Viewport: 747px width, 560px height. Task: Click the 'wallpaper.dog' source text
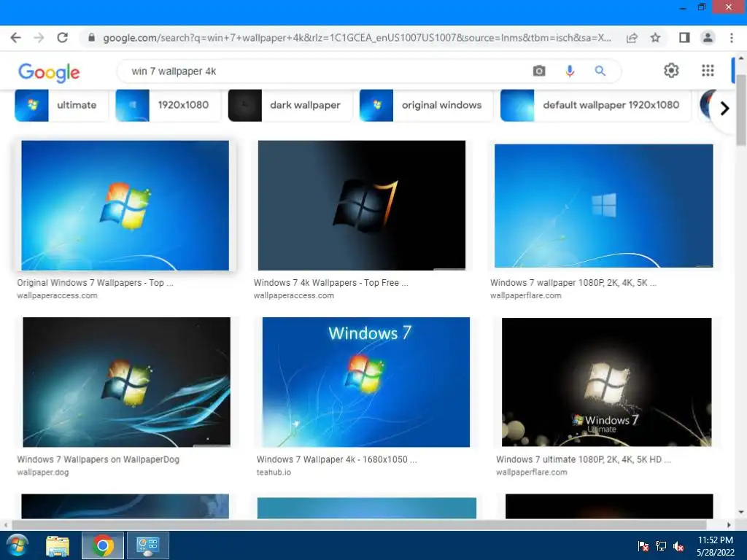point(43,472)
